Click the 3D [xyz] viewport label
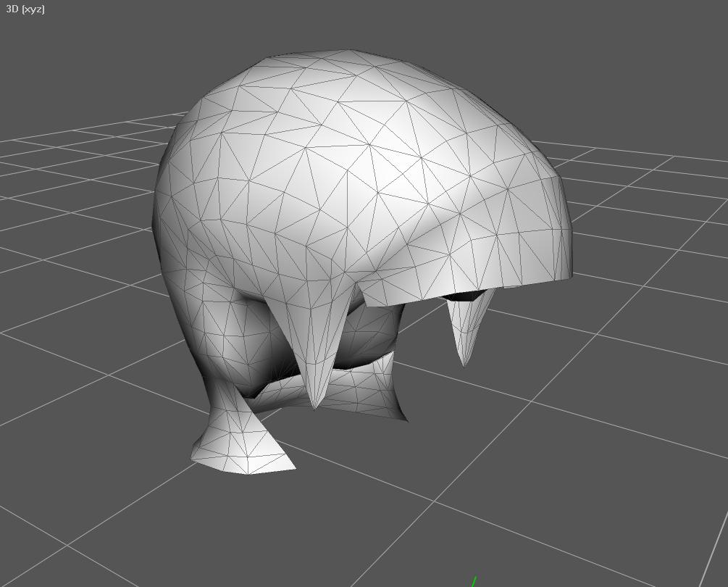Screen dimensions: 728x587 click(25, 9)
